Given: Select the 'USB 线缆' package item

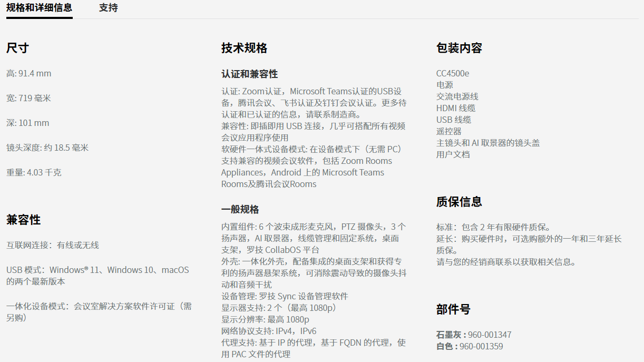Looking at the screenshot, I should [x=454, y=120].
